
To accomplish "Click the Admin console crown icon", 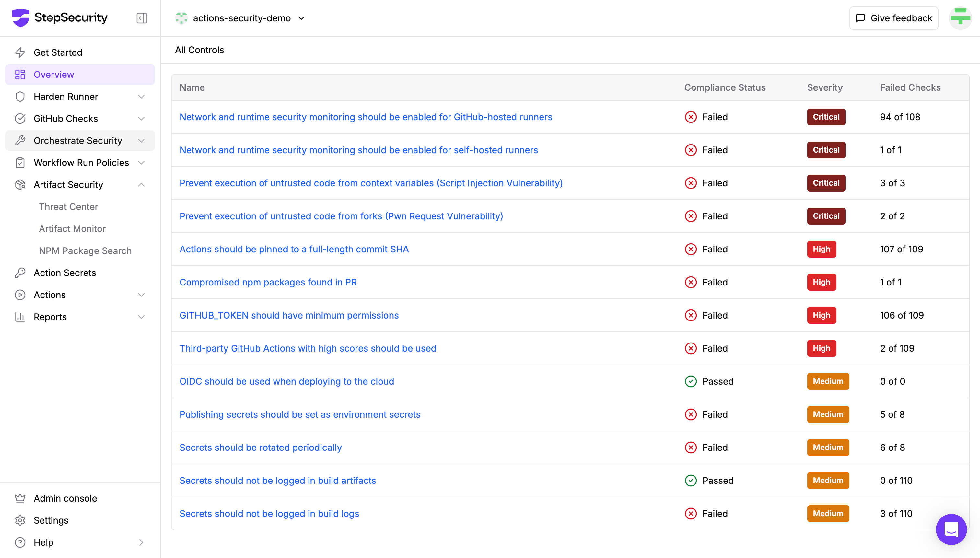I will (20, 498).
